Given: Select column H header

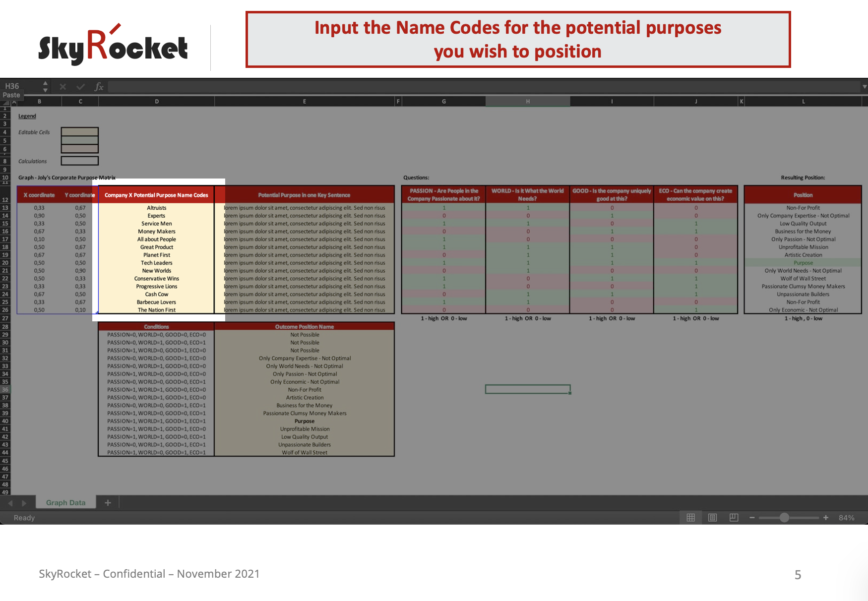Looking at the screenshot, I should point(528,101).
